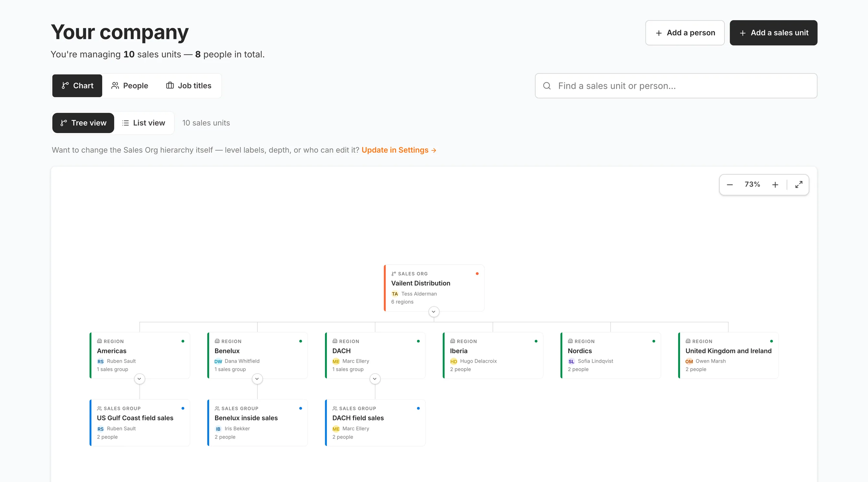Viewport: 868px width, 482px height.
Task: Click the status dot on Iberia card
Action: [536, 341]
